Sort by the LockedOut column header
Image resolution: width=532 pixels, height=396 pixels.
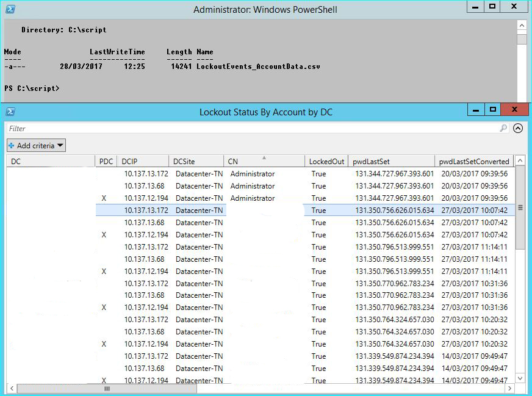click(x=326, y=161)
